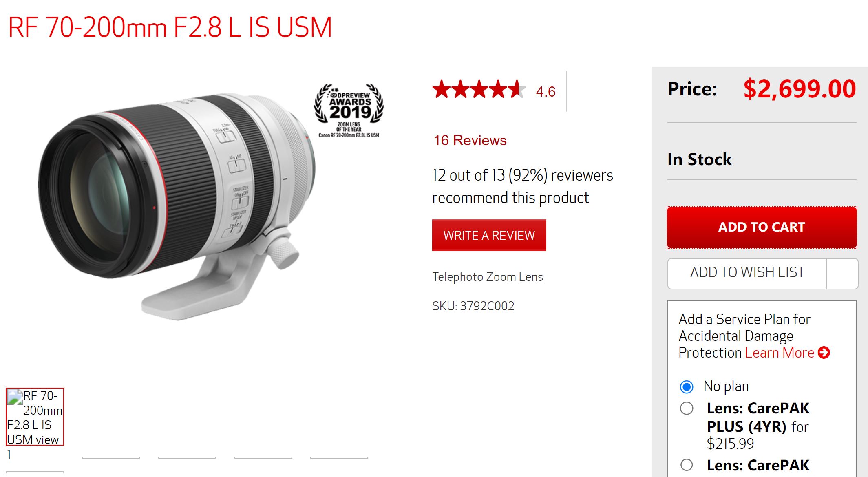The width and height of the screenshot is (868, 477).
Task: Select the RF 70-200mm view 1 thumbnail
Action: [x=35, y=416]
